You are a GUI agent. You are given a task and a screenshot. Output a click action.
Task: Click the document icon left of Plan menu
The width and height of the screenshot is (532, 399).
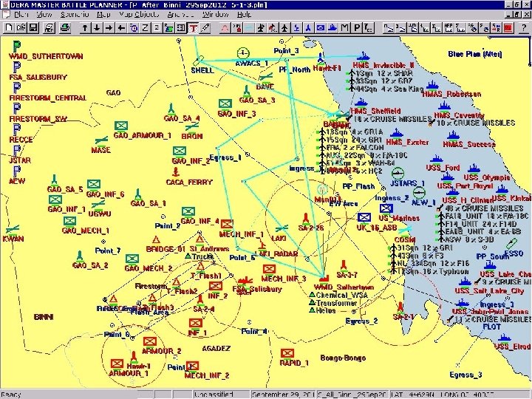6,15
